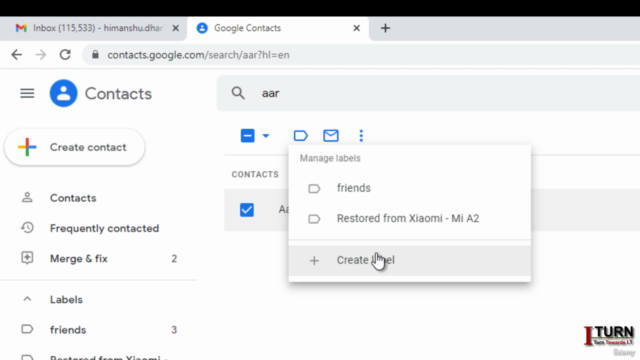640x360 pixels.
Task: Open a new browser tab
Action: click(385, 28)
